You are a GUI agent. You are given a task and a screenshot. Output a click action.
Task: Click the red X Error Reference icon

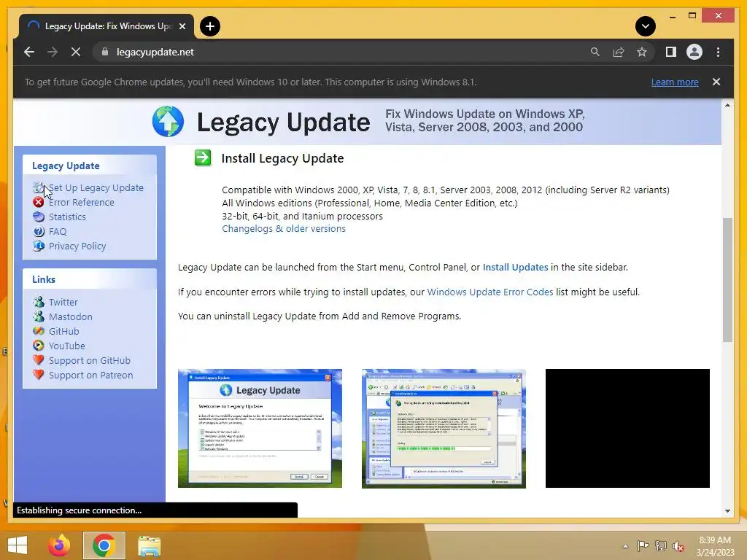pyautogui.click(x=39, y=202)
